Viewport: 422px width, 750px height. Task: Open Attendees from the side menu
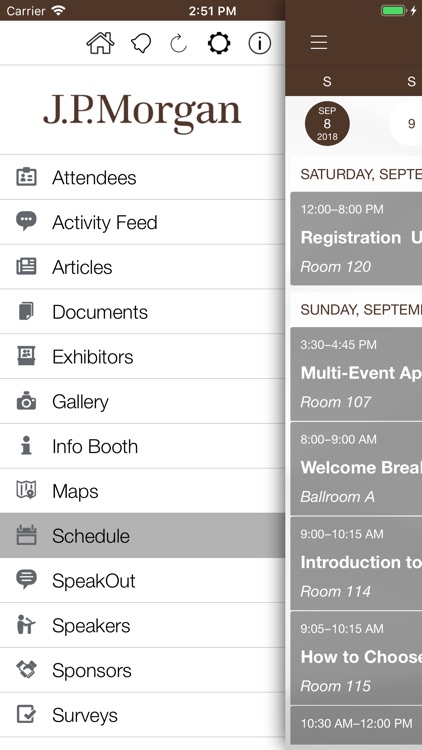(x=143, y=177)
